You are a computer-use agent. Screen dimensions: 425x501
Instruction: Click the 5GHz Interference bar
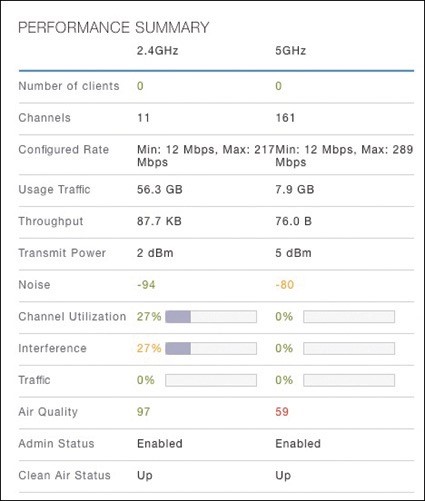(349, 348)
